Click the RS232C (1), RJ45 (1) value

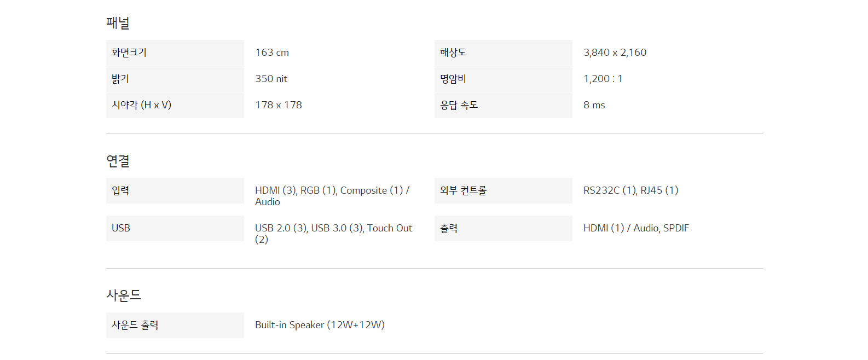pyautogui.click(x=630, y=190)
